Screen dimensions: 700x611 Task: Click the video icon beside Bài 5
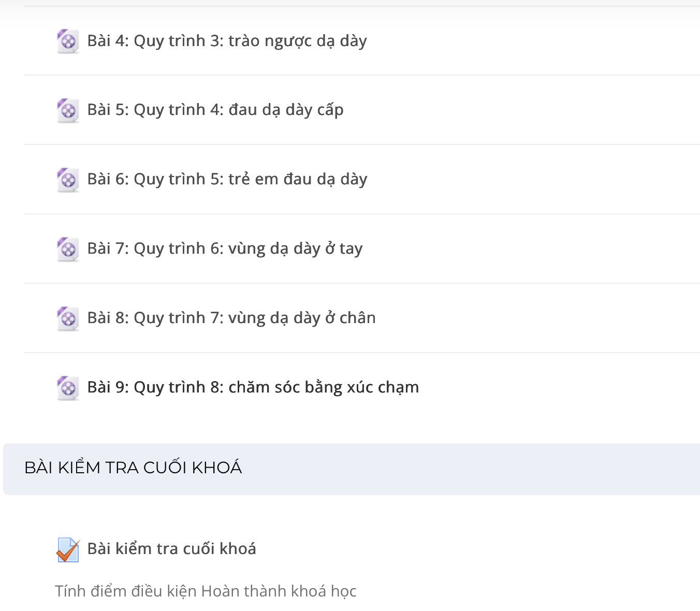tap(68, 110)
